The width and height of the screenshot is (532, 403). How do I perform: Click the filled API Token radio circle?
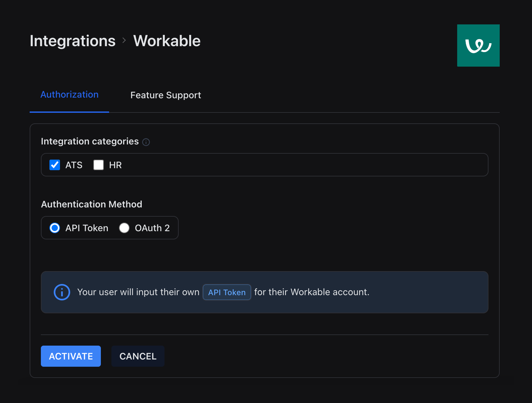[x=55, y=228]
